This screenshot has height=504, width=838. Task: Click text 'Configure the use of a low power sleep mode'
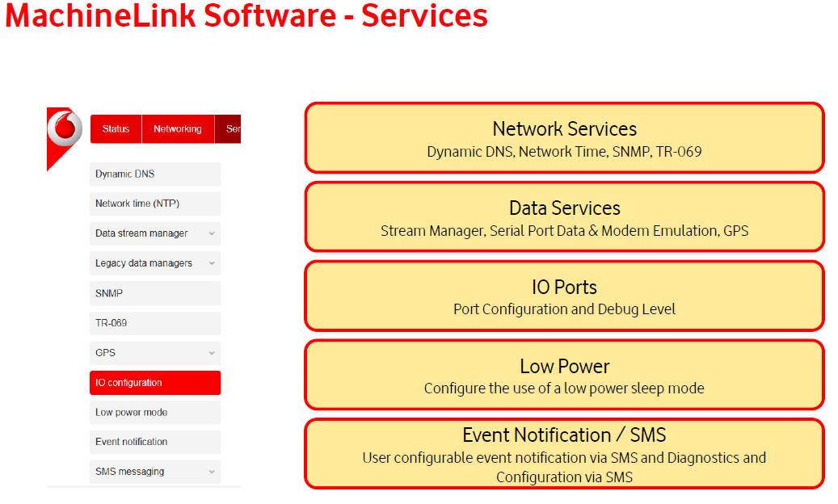click(564, 388)
